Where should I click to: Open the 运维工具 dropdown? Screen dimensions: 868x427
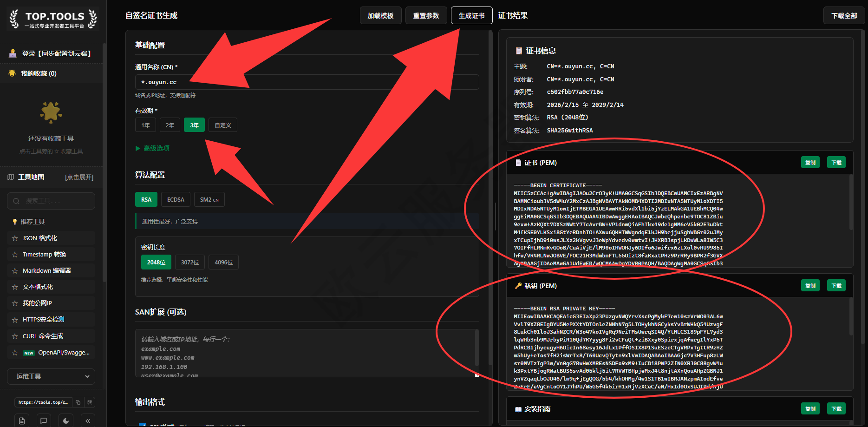[51, 376]
